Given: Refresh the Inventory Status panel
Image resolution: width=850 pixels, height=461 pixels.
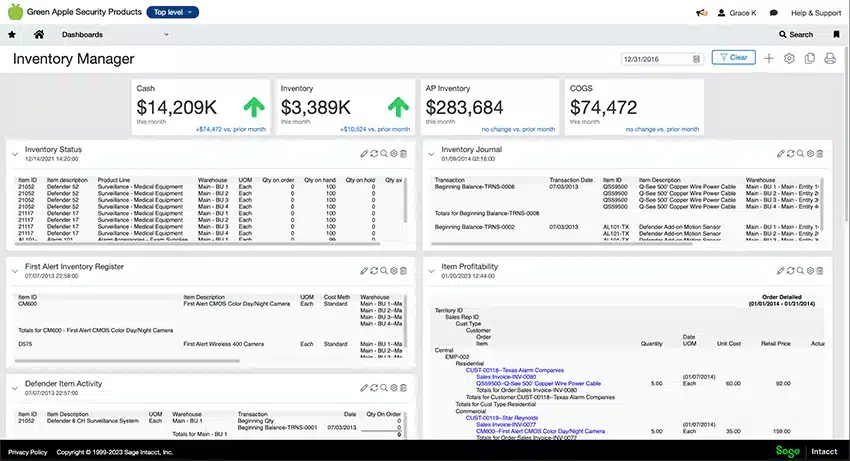Looking at the screenshot, I should pos(374,153).
